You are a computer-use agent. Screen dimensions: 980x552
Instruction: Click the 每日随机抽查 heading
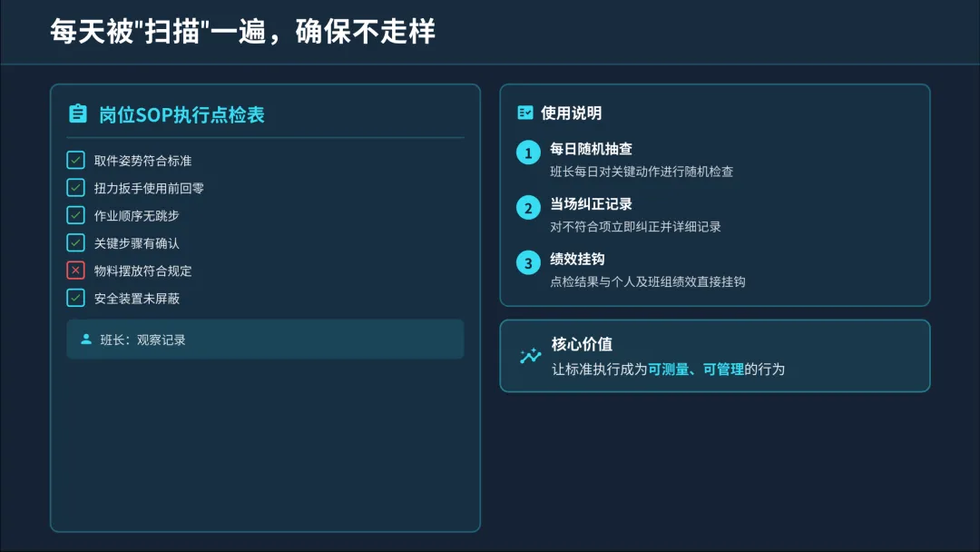click(591, 149)
